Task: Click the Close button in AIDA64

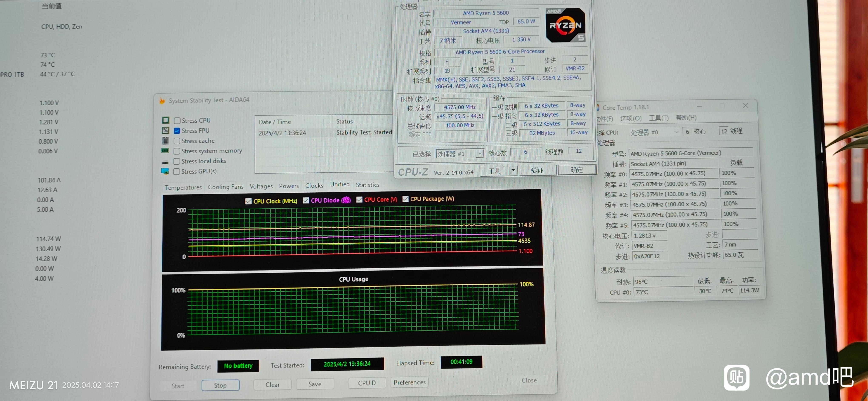Action: 529,380
